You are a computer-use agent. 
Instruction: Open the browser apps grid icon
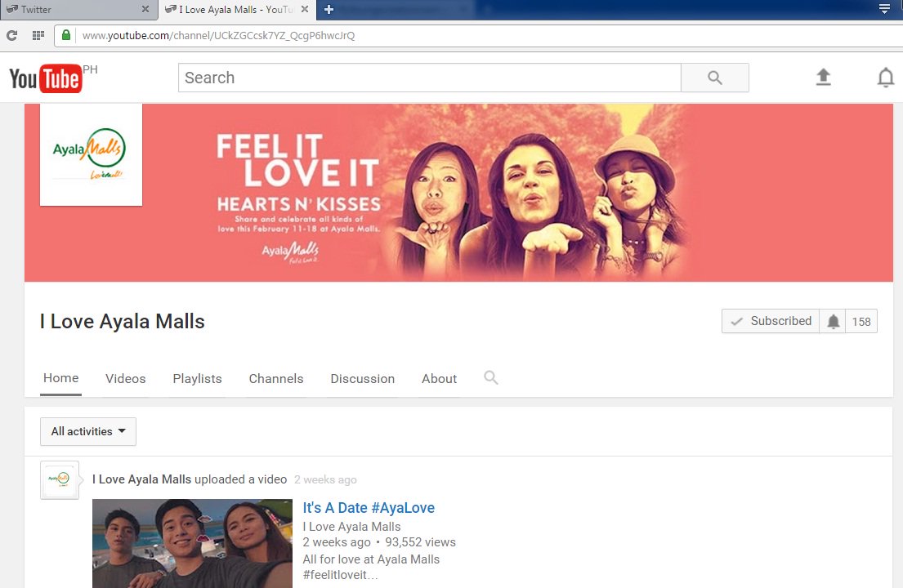pyautogui.click(x=38, y=36)
